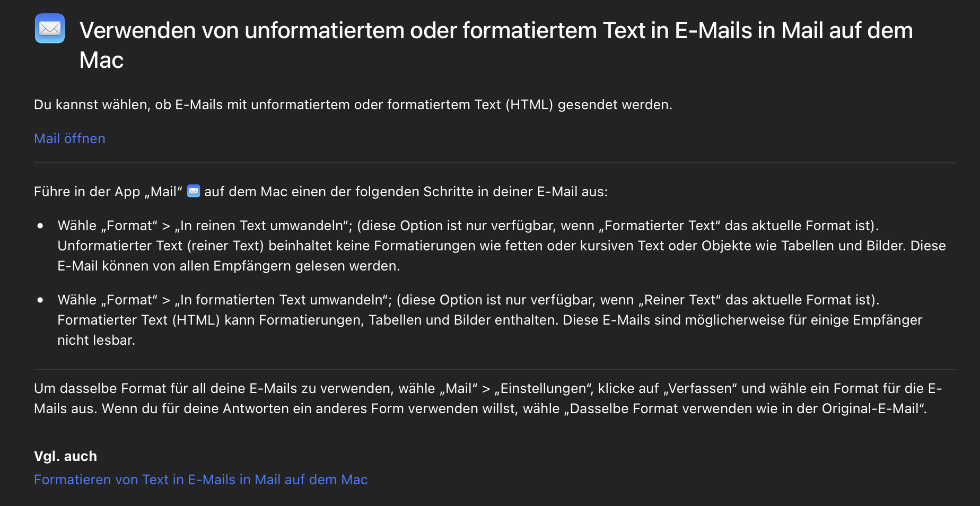Click the small inline Mail icon after „Mail“
The width and height of the screenshot is (980, 506).
[x=194, y=191]
